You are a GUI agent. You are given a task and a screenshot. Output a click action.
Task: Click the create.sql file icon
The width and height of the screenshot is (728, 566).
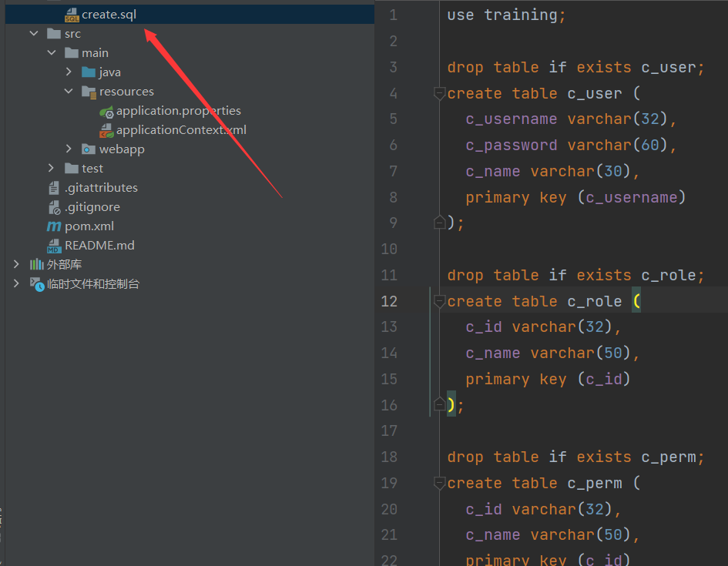click(72, 15)
